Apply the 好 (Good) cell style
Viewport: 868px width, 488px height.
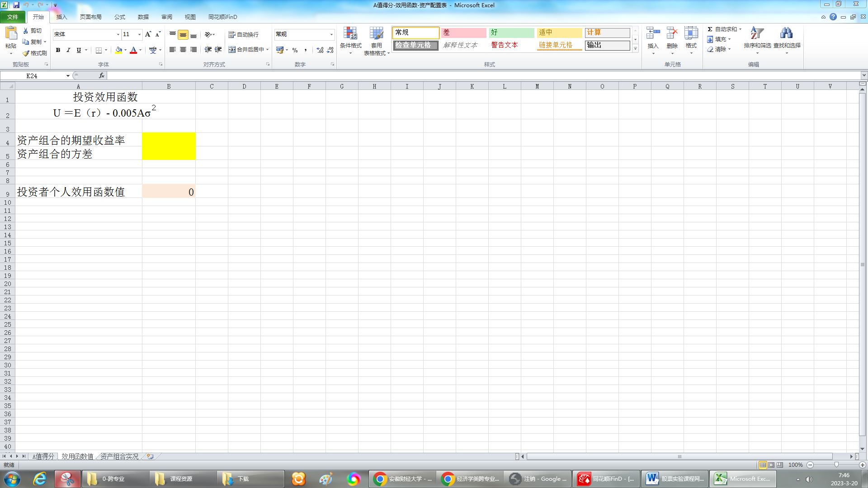511,33
